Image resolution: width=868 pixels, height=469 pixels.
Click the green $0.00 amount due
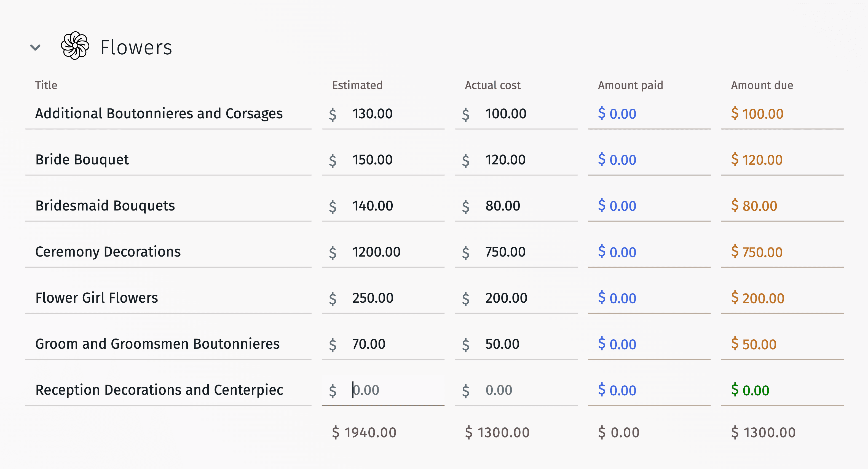750,390
